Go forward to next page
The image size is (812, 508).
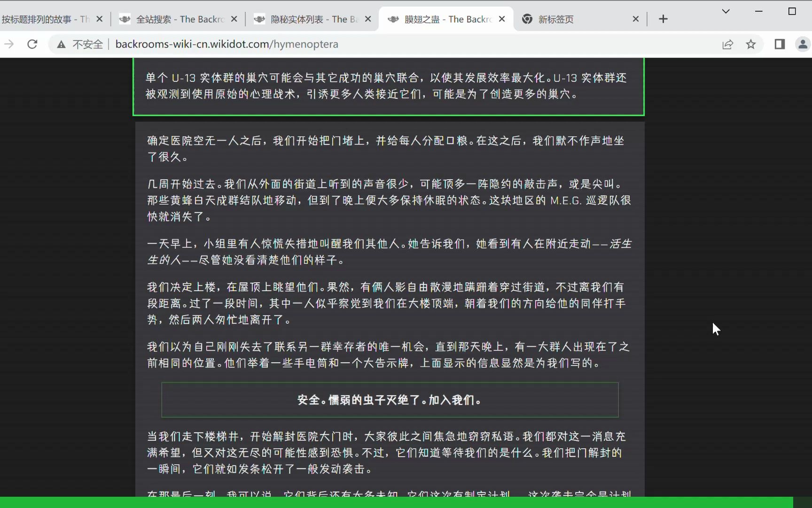click(x=9, y=44)
